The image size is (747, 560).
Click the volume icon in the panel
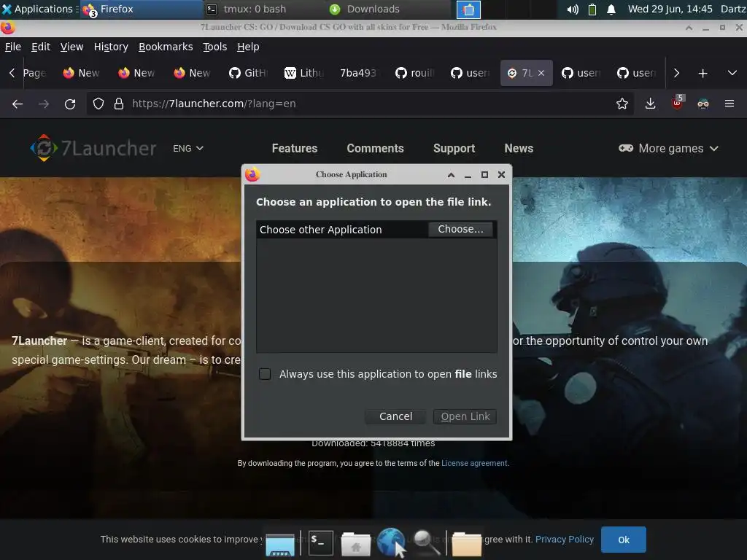pyautogui.click(x=573, y=9)
